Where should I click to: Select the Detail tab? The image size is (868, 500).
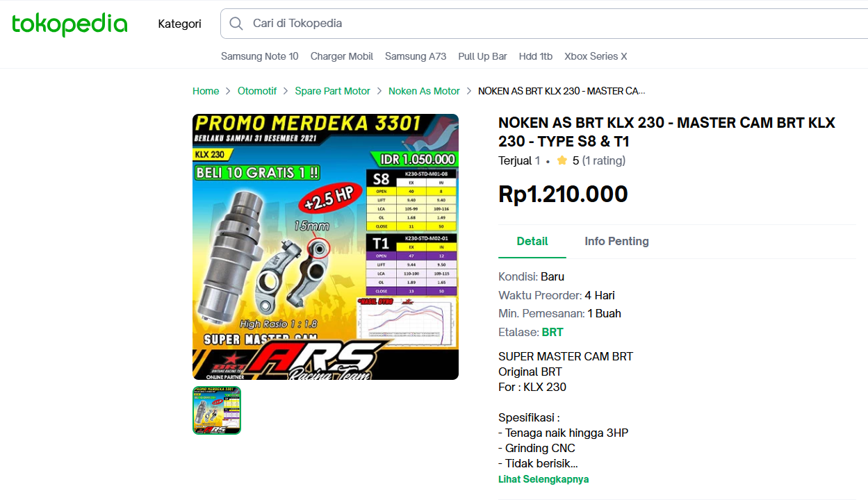pyautogui.click(x=532, y=241)
